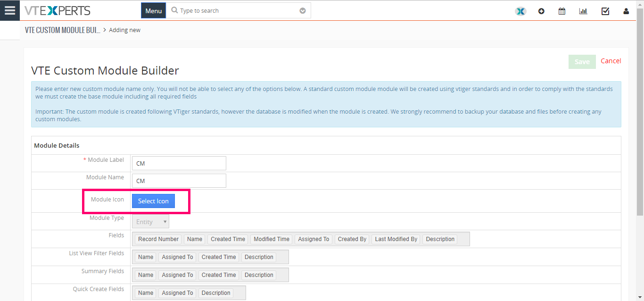Click Description in List View Filter Fields

(x=259, y=257)
